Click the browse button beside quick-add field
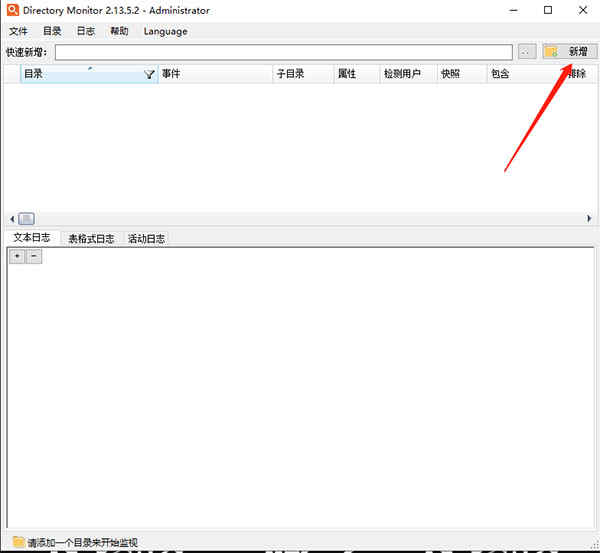 [527, 52]
